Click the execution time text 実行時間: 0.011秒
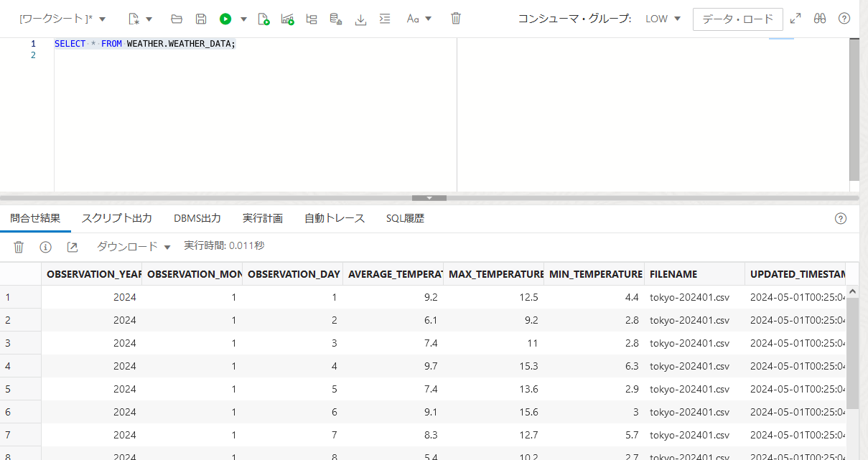The height and width of the screenshot is (460, 868). tap(224, 246)
